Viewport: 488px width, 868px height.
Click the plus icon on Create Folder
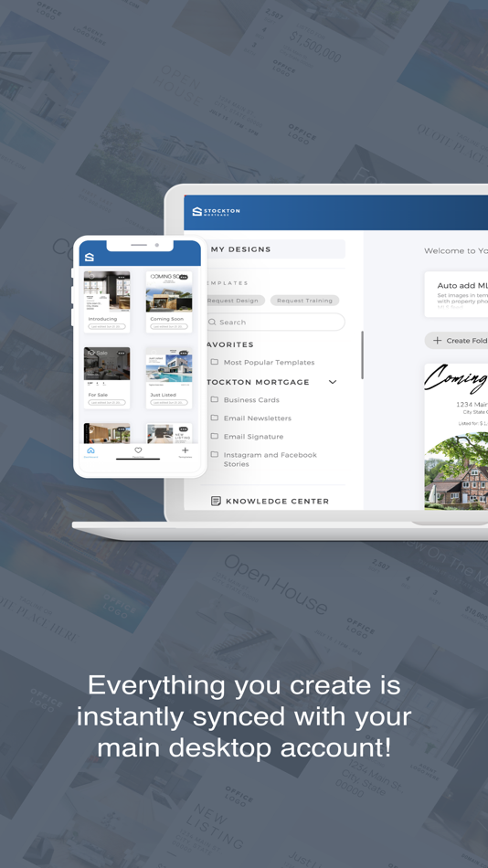point(437,341)
